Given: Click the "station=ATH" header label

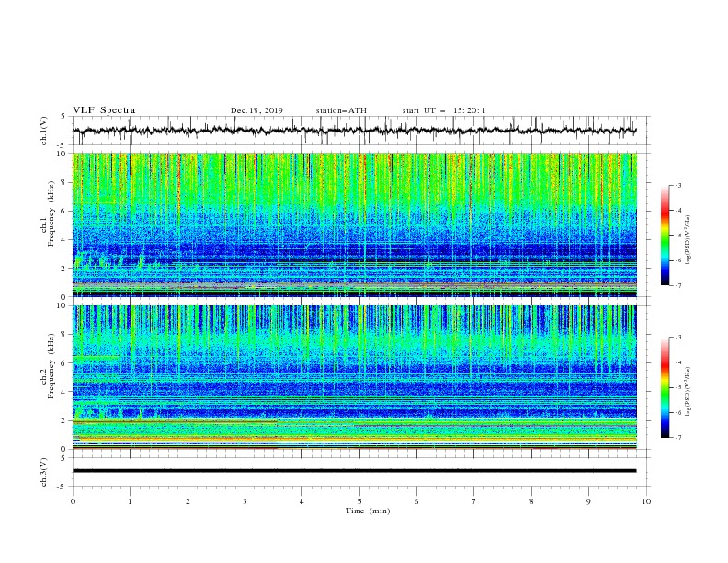Looking at the screenshot, I should coord(341,110).
